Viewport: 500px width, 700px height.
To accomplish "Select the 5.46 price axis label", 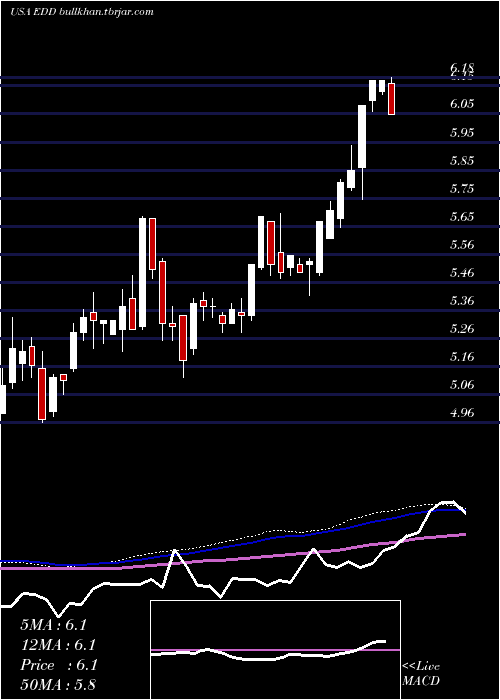I will click(462, 273).
